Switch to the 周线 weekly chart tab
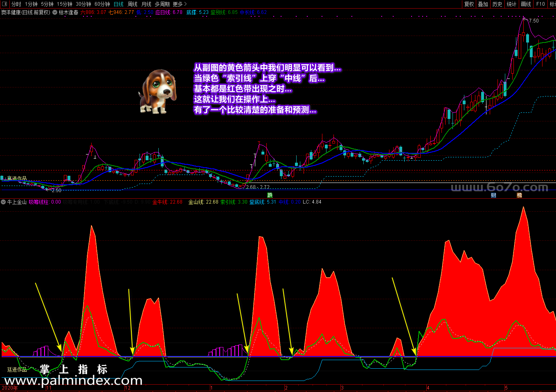This screenshot has width=556, height=392. pos(133,4)
